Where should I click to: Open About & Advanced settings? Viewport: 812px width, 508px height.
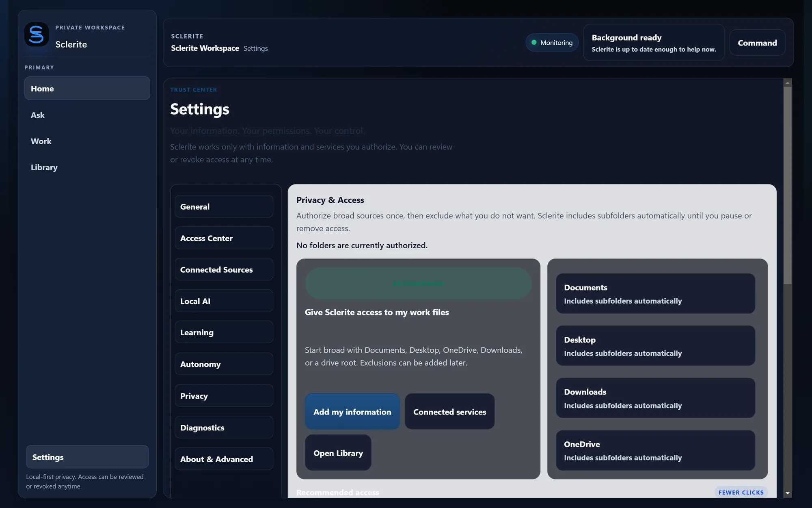[x=224, y=459]
